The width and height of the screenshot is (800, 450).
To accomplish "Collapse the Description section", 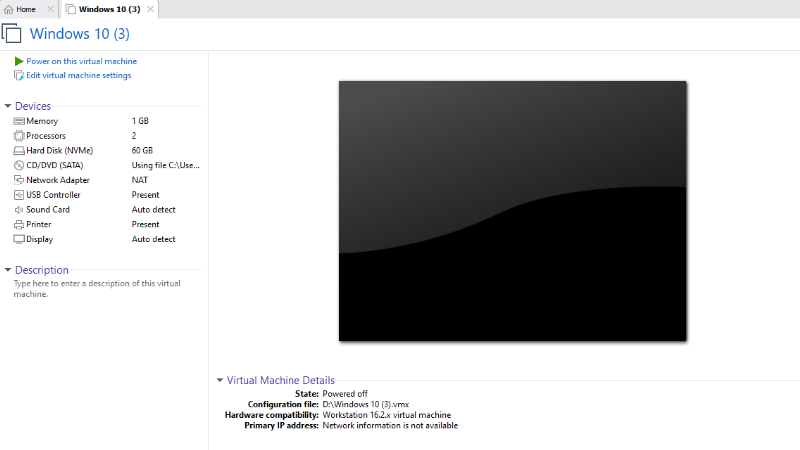I will pos(8,270).
